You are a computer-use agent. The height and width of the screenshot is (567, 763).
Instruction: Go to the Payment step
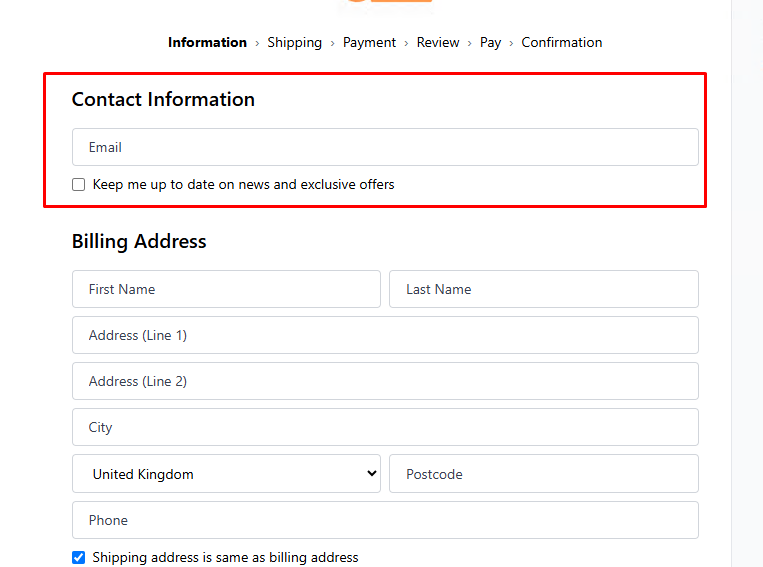coord(369,42)
